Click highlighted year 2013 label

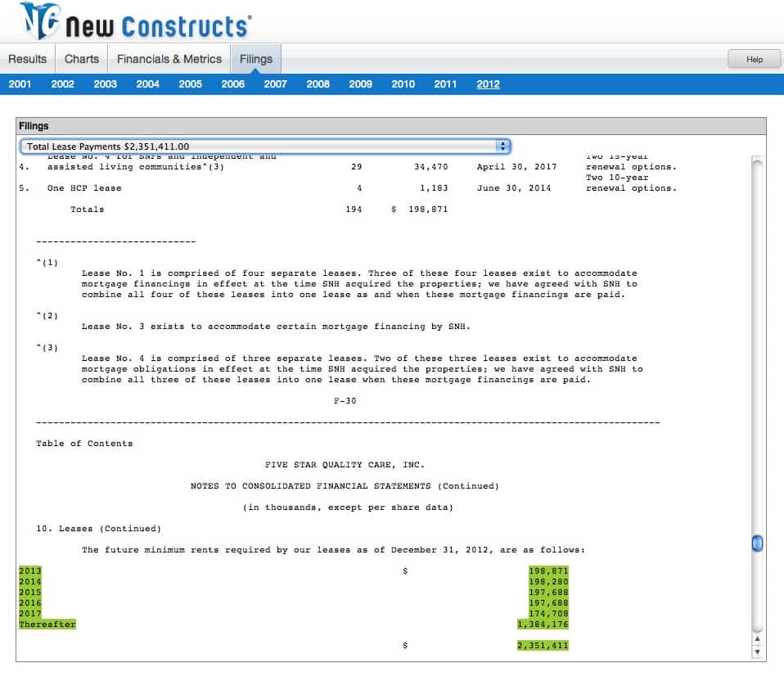(30, 571)
